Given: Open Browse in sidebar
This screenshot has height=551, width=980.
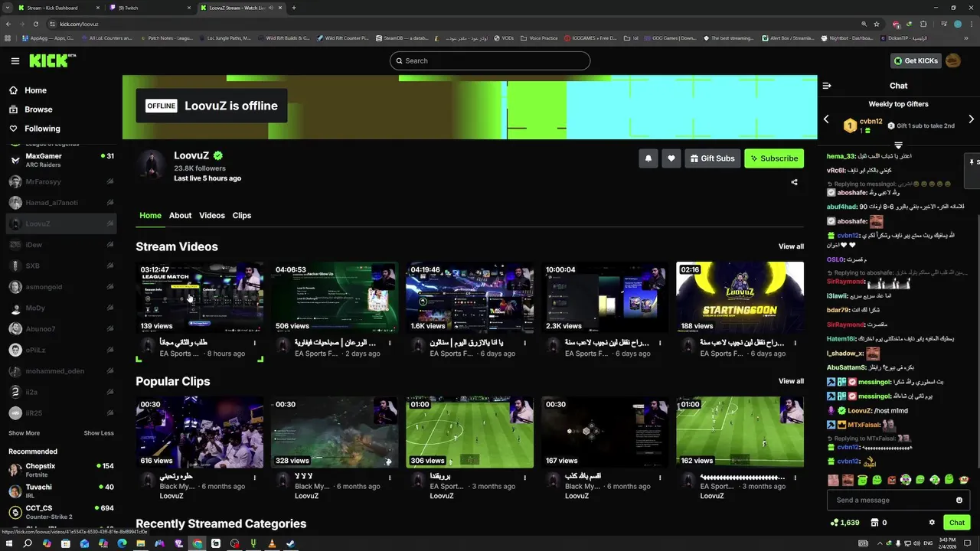Looking at the screenshot, I should [38, 109].
